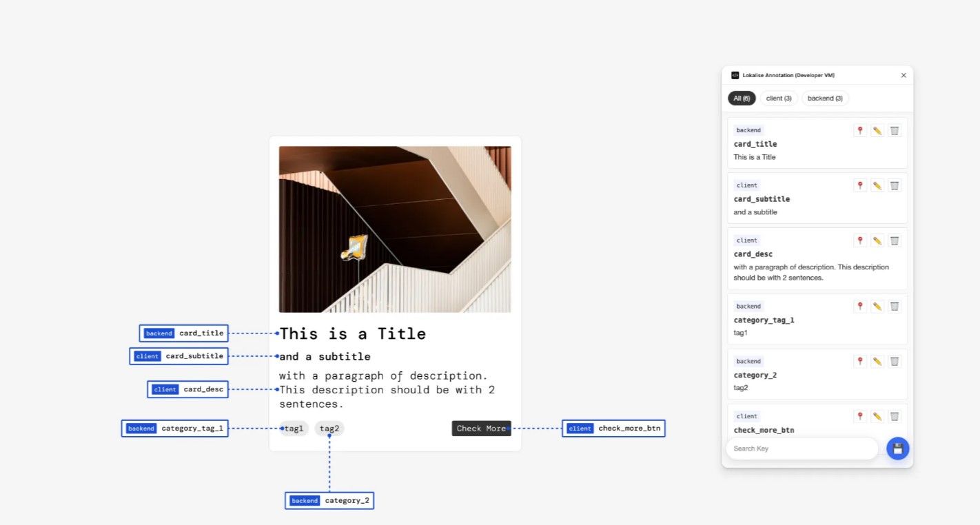Click the card description paragraph text
980x525 pixels.
tap(387, 390)
